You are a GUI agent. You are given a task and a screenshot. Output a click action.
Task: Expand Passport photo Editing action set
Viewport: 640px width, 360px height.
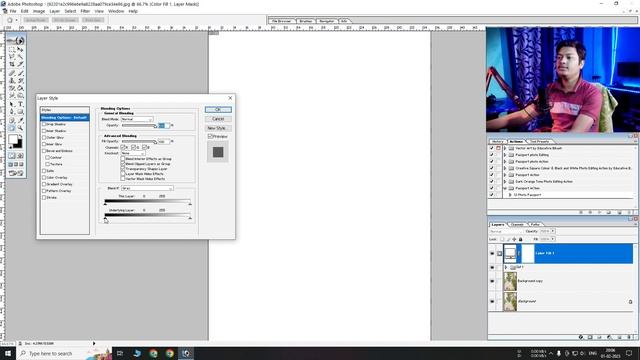(505, 155)
